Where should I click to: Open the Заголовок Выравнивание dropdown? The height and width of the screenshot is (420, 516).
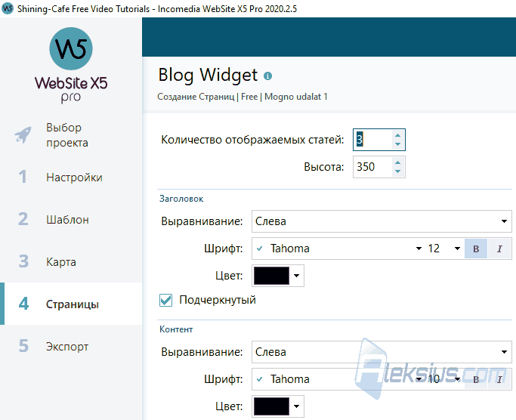pyautogui.click(x=382, y=221)
